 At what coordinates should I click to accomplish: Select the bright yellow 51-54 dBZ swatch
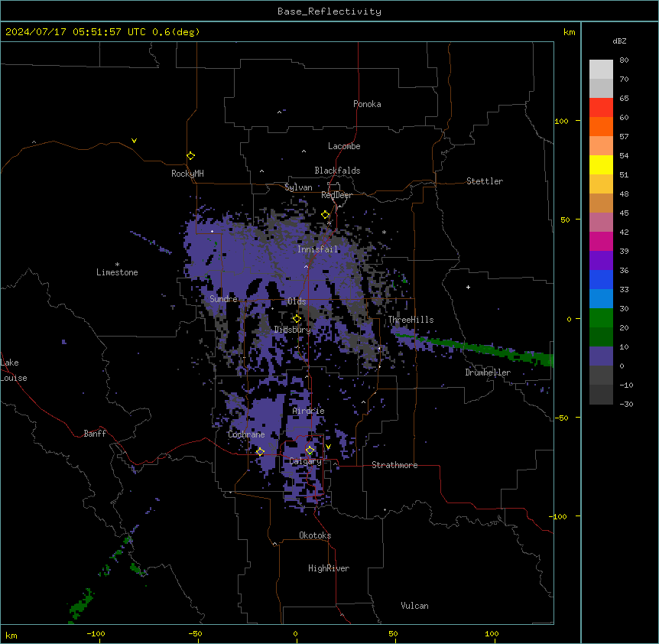click(x=601, y=164)
